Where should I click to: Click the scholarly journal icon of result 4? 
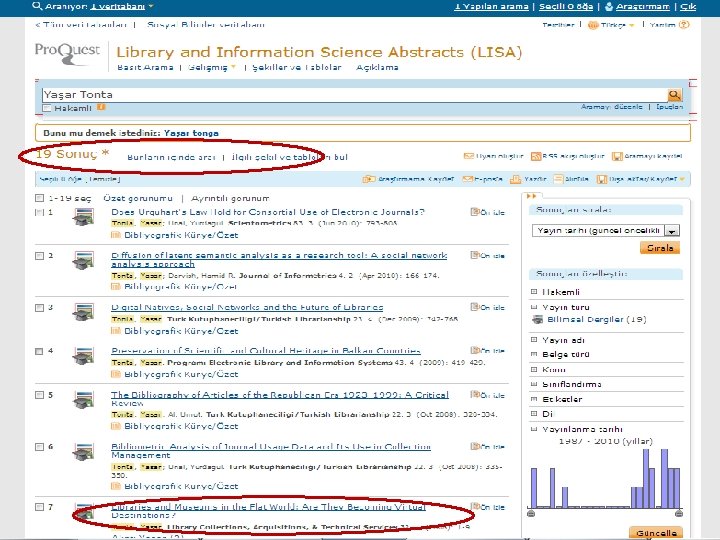coord(83,356)
